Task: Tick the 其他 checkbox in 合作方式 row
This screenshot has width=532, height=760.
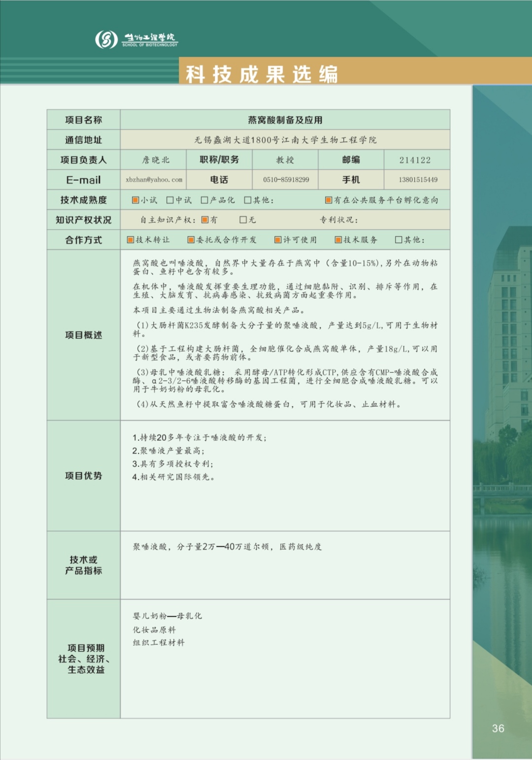Action: click(399, 240)
